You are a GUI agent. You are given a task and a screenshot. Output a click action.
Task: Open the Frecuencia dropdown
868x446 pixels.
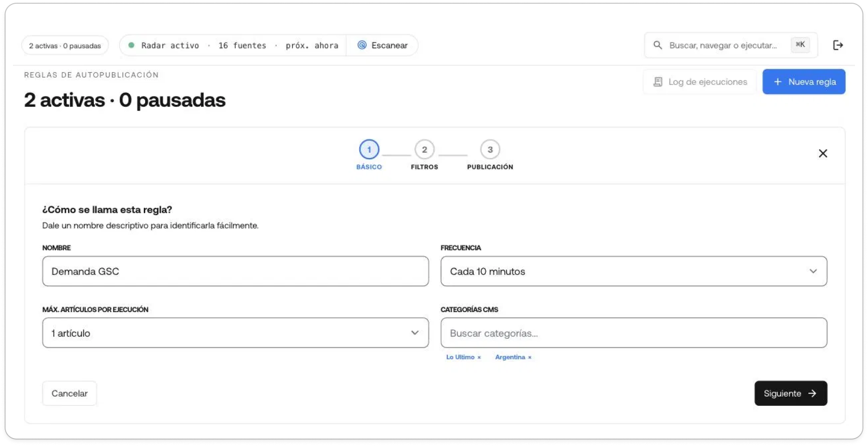[x=634, y=271]
